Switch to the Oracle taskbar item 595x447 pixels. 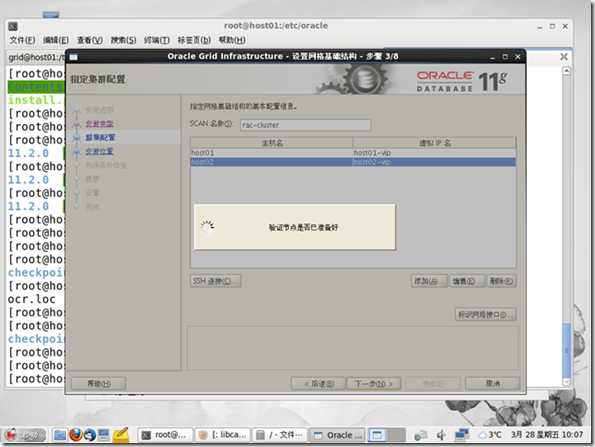coord(337,435)
